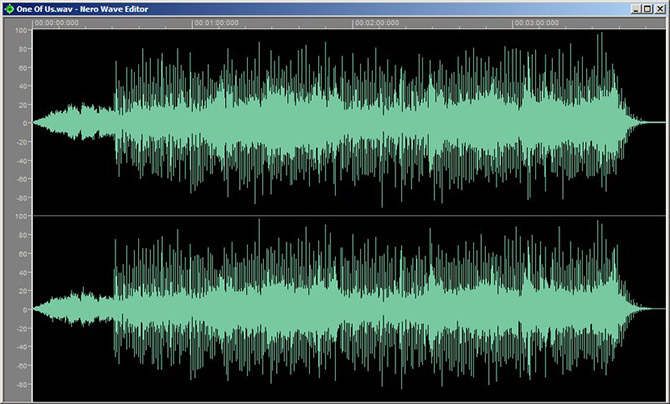Click the Nero Wave Editor title bar icon
670x404 pixels.
click(x=8, y=8)
